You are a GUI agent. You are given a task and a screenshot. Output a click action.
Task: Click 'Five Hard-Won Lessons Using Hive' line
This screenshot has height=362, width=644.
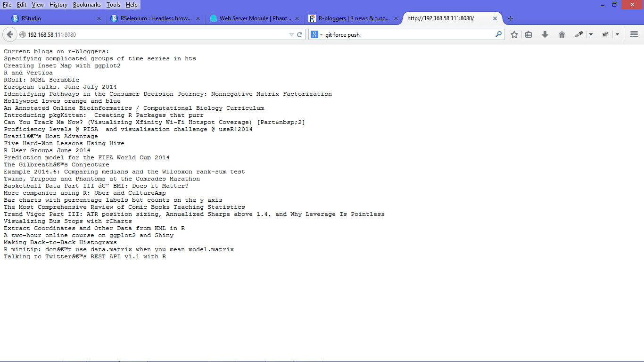64,143
